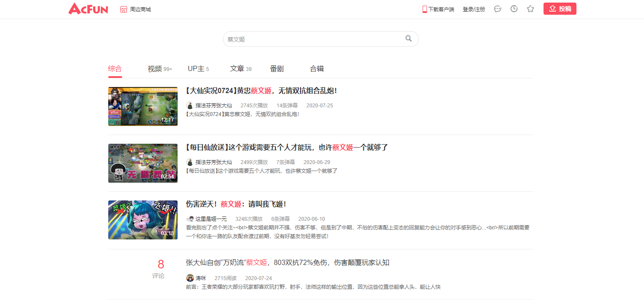Open 张大仙自创"万奶流"蔡文姬 article title
This screenshot has width=644, height=300.
(x=288, y=263)
